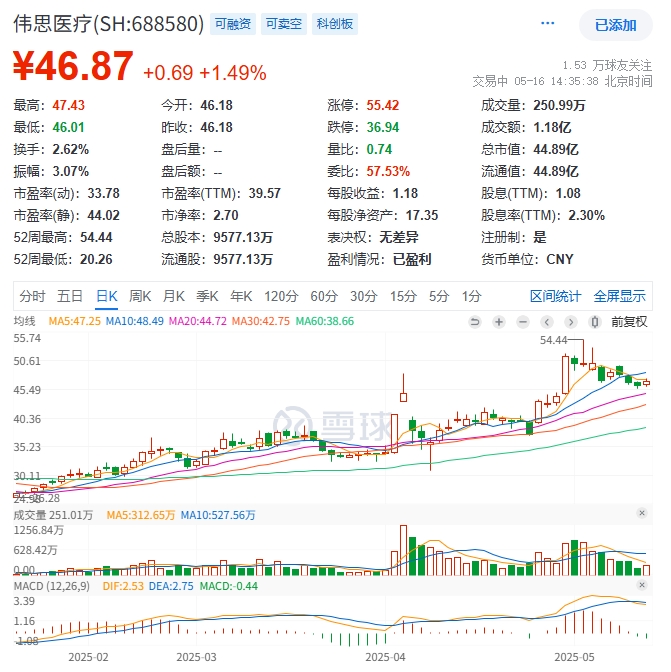Click the left arrow to pan chart back
Viewport: 671px width, 672px height.
point(547,321)
